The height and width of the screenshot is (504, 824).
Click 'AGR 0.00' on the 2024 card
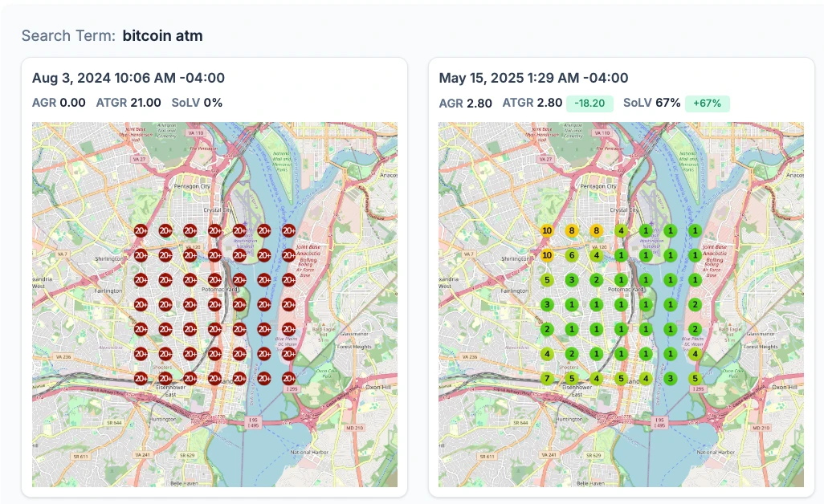(59, 103)
